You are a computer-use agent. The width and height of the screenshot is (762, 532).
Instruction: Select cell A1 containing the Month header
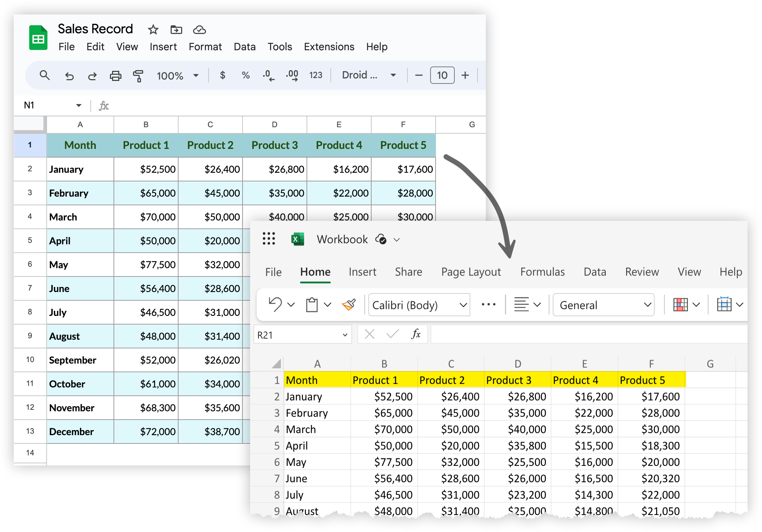point(80,145)
